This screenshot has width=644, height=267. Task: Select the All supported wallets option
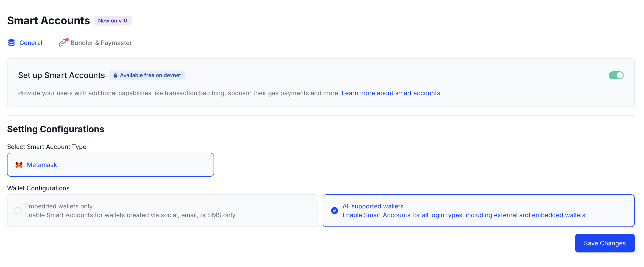372,206
